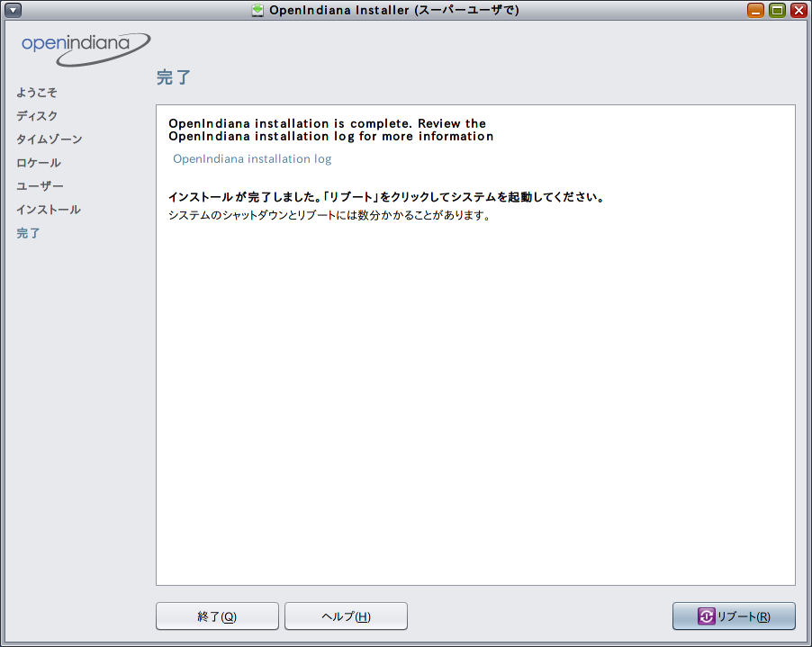Select the ユーザー step in sidebar
812x647 pixels.
pyautogui.click(x=40, y=185)
